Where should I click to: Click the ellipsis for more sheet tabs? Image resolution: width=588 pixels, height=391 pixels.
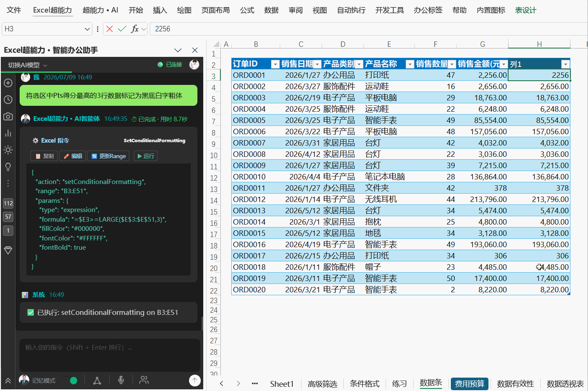click(x=255, y=383)
